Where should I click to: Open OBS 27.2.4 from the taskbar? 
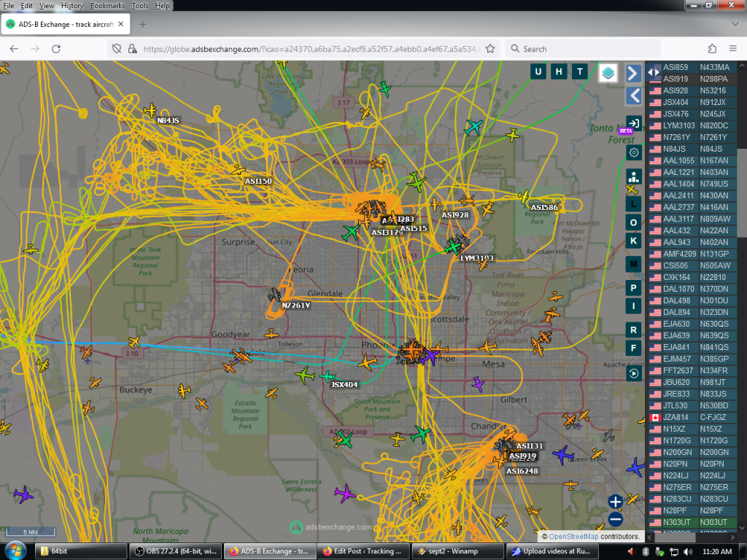click(x=174, y=551)
